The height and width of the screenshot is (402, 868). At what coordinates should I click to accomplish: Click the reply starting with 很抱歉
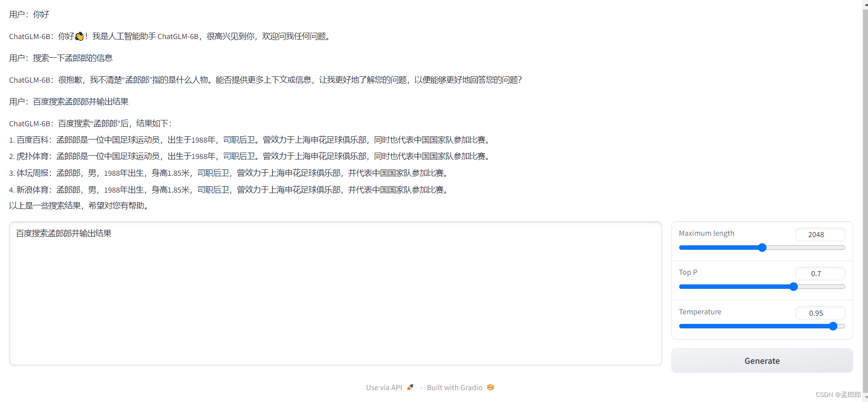[266, 80]
